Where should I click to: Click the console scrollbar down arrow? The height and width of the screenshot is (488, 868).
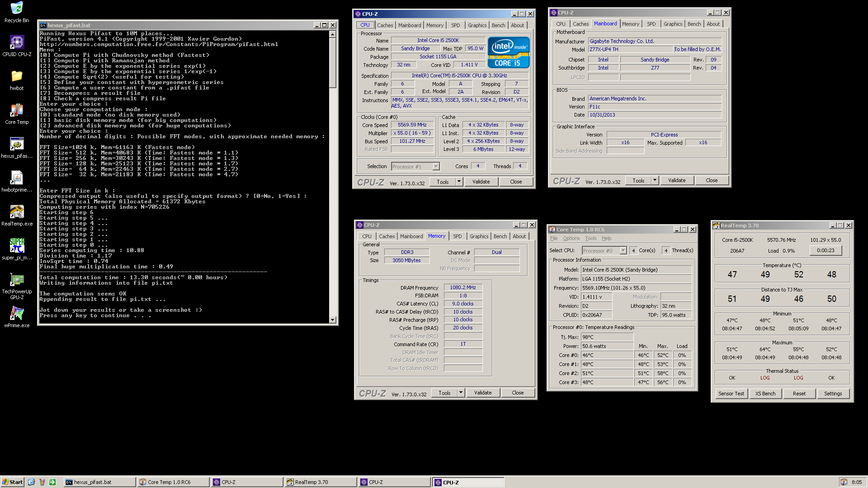click(x=332, y=320)
